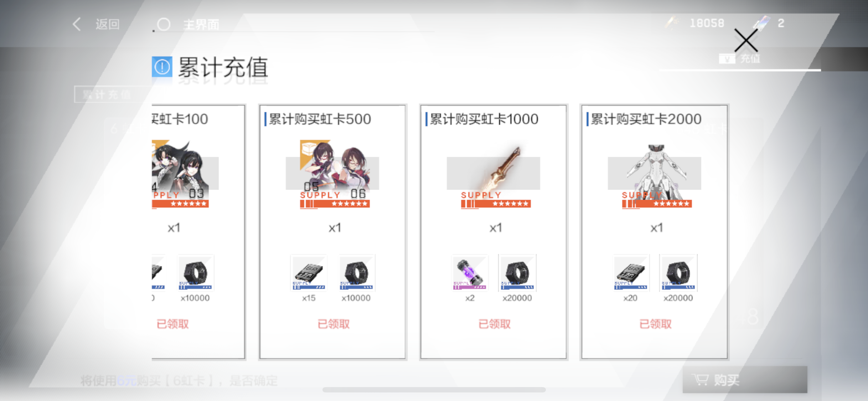The height and width of the screenshot is (401, 868).
Task: Tap the nut item x10000 in 虹卡500 card
Action: (356, 273)
